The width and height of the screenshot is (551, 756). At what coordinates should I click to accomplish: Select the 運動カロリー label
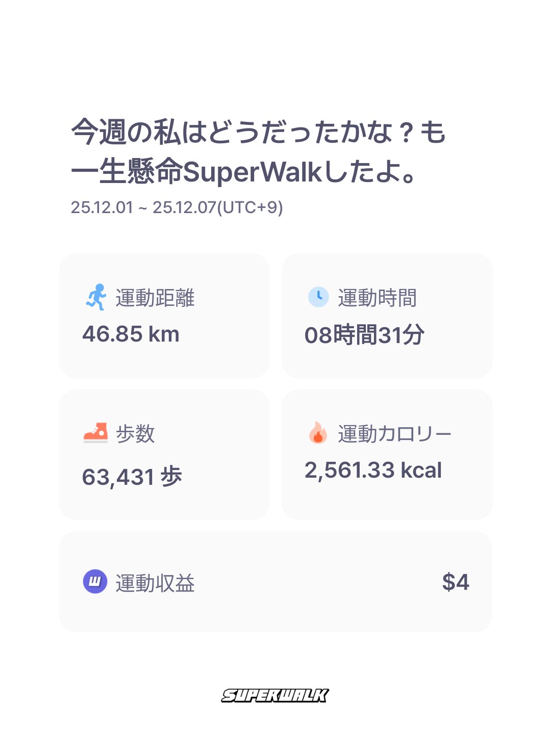click(394, 434)
